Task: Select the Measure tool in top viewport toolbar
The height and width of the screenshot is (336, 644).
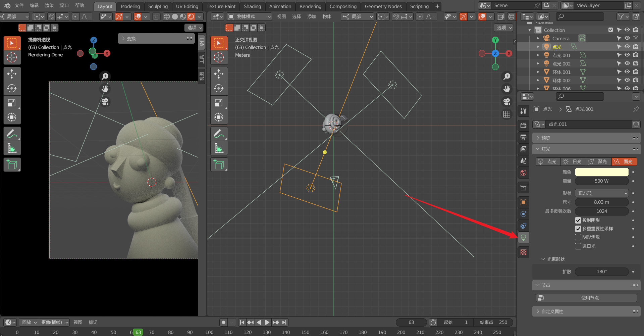Action: [x=219, y=148]
